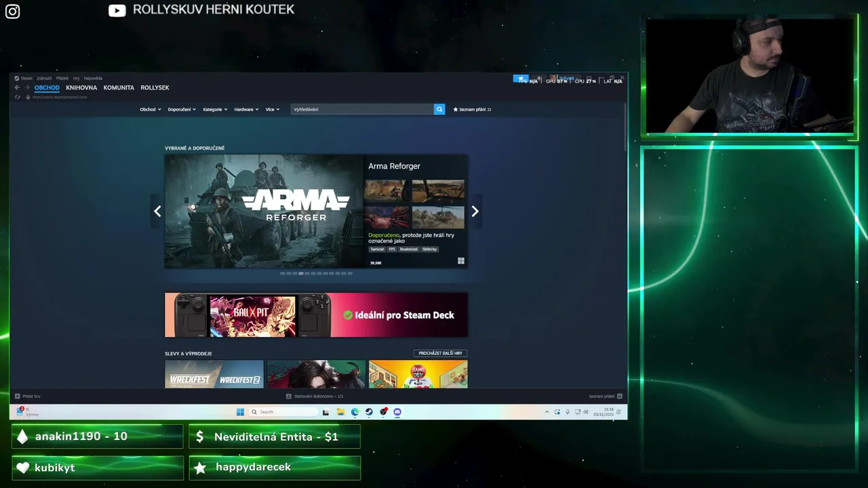Click the Taktické tag on Arma Reforger
The width and height of the screenshot is (868, 488).
[x=377, y=249]
